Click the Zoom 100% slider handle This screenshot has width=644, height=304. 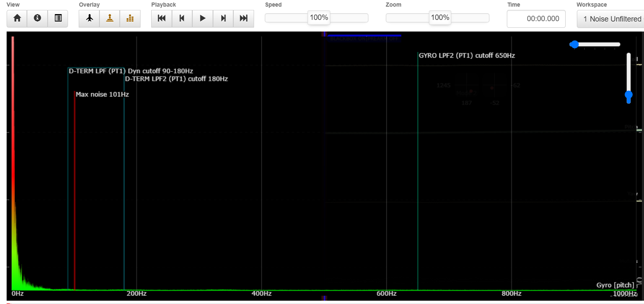pyautogui.click(x=440, y=18)
